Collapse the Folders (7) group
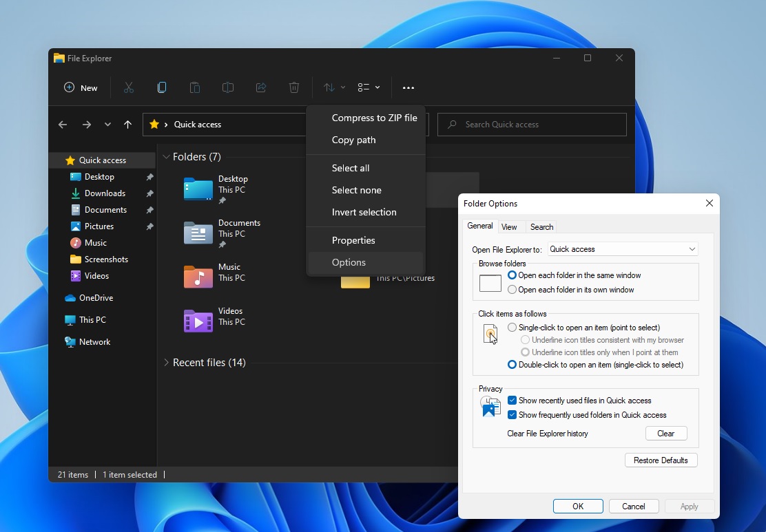Image resolution: width=766 pixels, height=532 pixels. tap(166, 157)
